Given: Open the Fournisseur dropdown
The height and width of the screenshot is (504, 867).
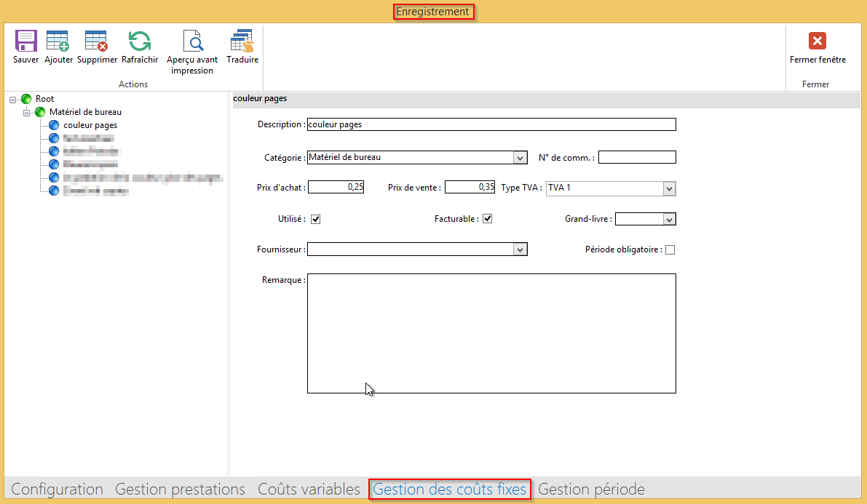Looking at the screenshot, I should pos(520,249).
